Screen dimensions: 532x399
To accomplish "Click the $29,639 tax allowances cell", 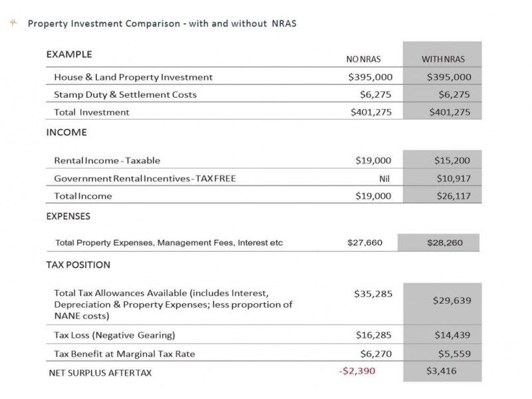I will 452,300.
